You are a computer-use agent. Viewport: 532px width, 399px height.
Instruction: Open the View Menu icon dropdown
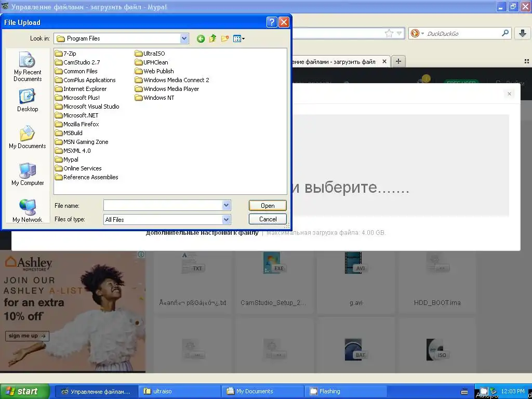(239, 38)
